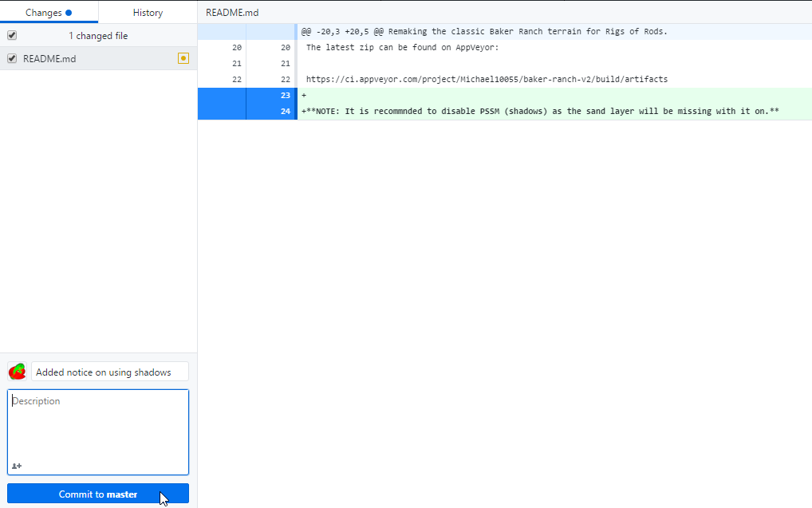The height and width of the screenshot is (508, 812).
Task: Click the AppVeyor artifacts URL line in diff
Action: click(487, 79)
